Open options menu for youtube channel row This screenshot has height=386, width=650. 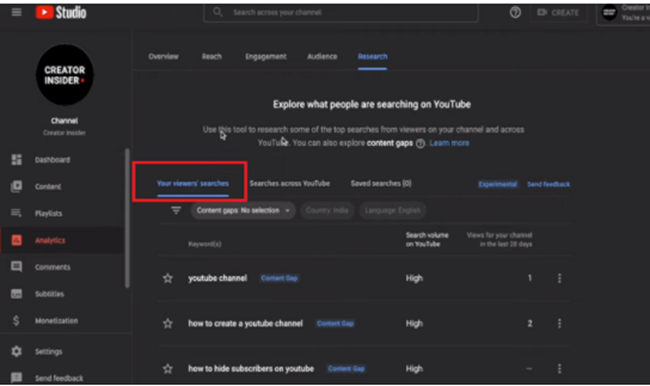click(x=559, y=278)
